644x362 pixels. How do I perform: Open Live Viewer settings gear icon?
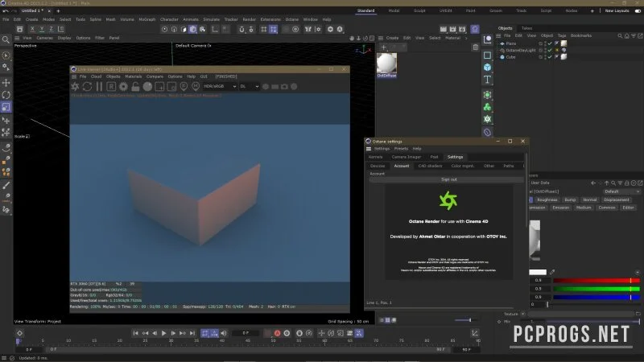pos(123,87)
